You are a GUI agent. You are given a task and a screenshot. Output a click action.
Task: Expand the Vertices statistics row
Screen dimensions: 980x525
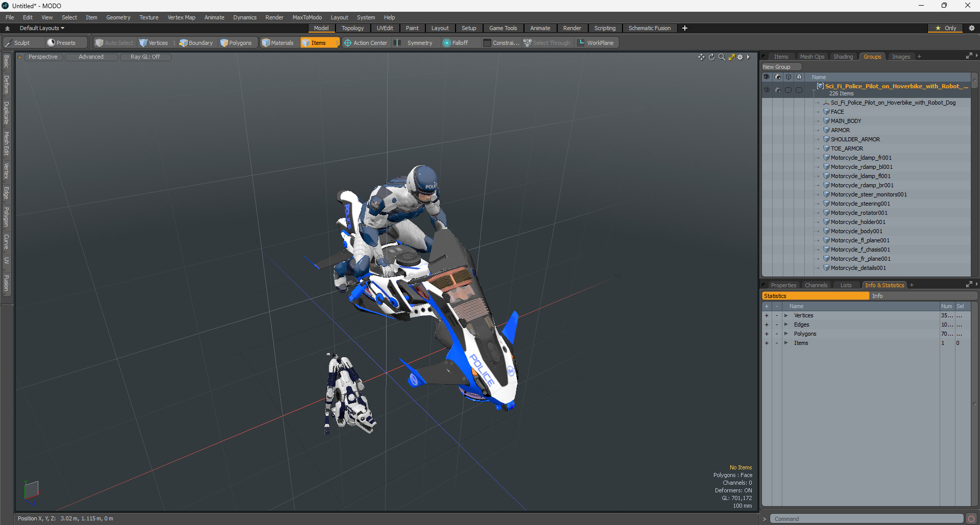786,315
